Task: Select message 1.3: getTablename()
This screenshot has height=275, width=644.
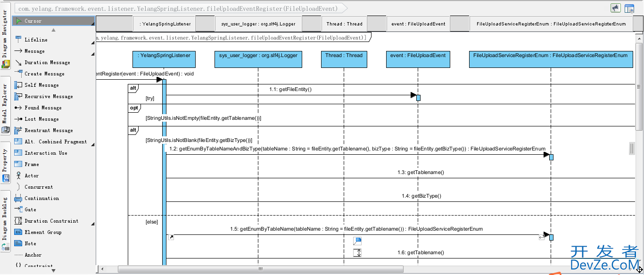Action: coord(421,172)
